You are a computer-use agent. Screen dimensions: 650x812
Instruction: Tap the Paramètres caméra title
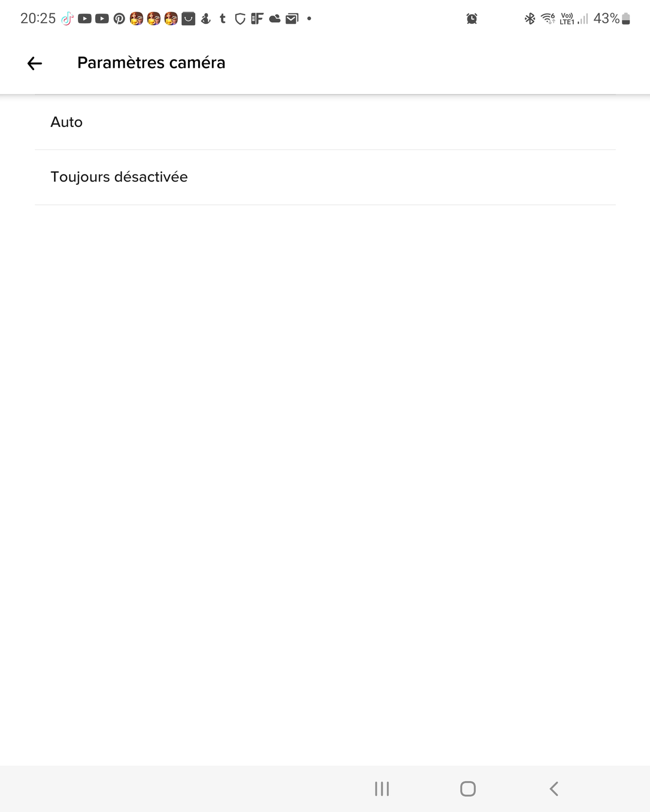coord(151,63)
